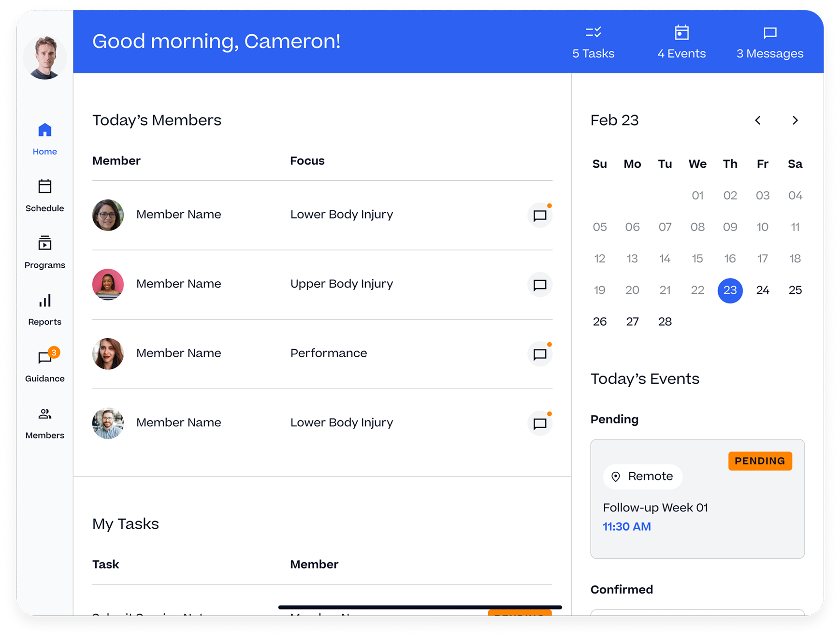The width and height of the screenshot is (840, 638).
Task: Click the Home label in sidebar
Action: (44, 152)
